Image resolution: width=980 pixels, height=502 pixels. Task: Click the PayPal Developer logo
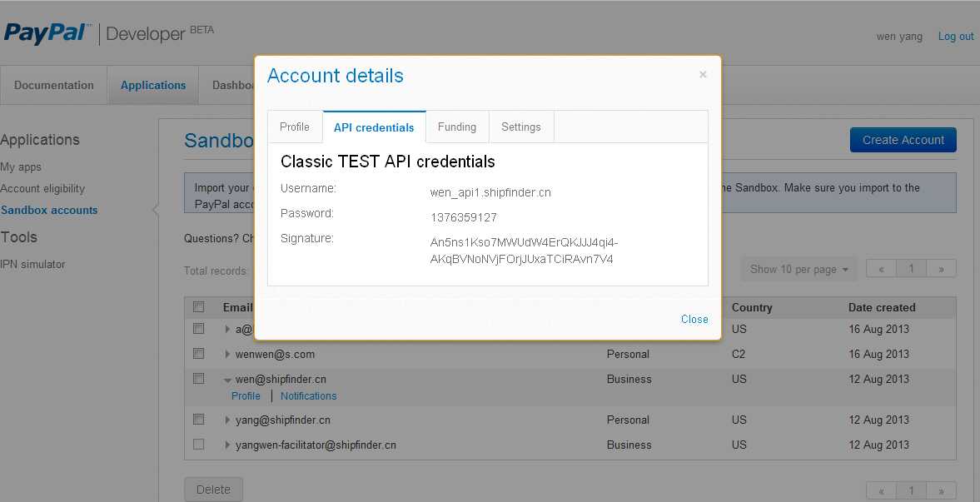(x=108, y=33)
